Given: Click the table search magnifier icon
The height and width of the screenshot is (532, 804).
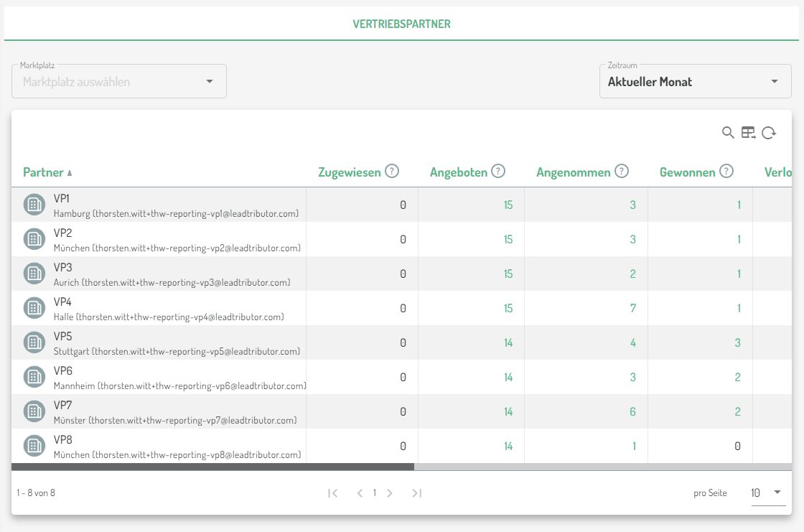Looking at the screenshot, I should pyautogui.click(x=728, y=132).
